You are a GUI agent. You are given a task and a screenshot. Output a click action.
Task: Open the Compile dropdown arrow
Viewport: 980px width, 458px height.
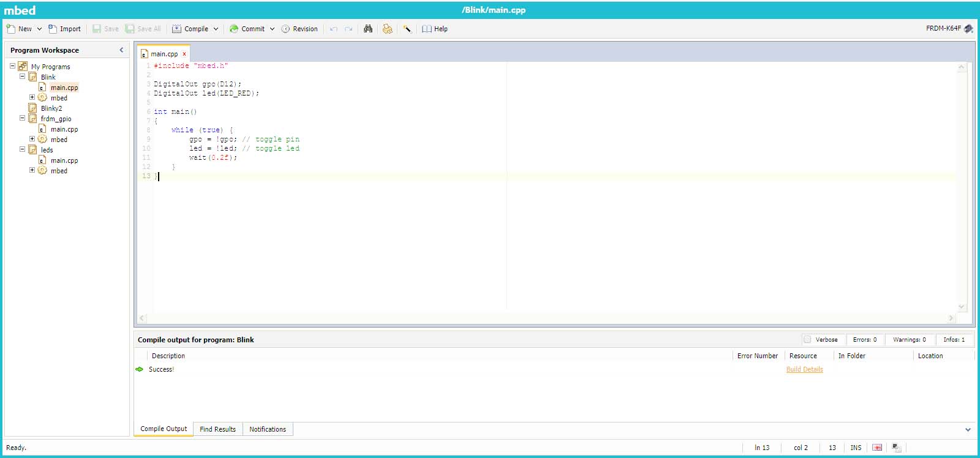216,29
